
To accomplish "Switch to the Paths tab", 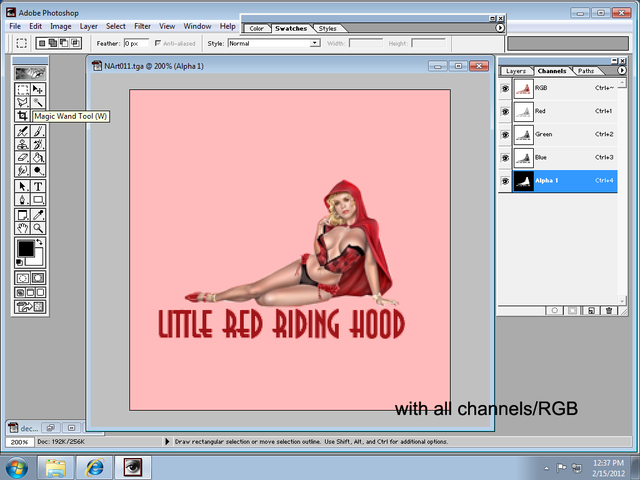I will (586, 71).
